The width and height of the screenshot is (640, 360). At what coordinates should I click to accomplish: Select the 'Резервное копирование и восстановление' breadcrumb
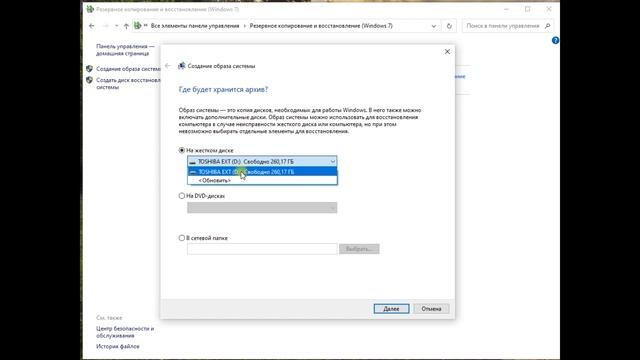(321, 26)
